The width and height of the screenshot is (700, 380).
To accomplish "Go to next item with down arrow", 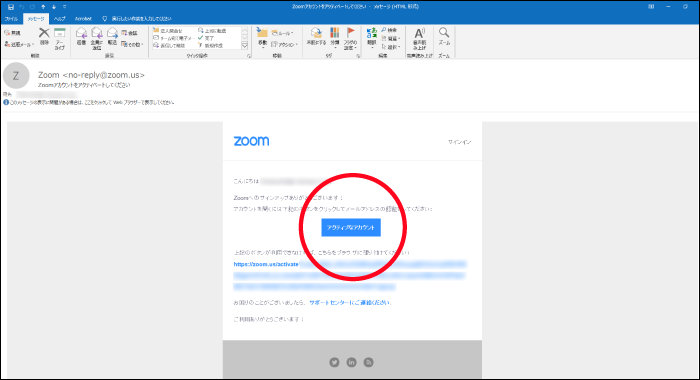I will point(54,7).
